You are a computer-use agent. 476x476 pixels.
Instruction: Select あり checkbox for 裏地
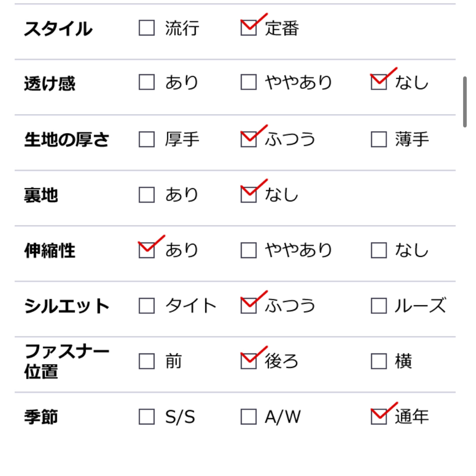coord(147,195)
